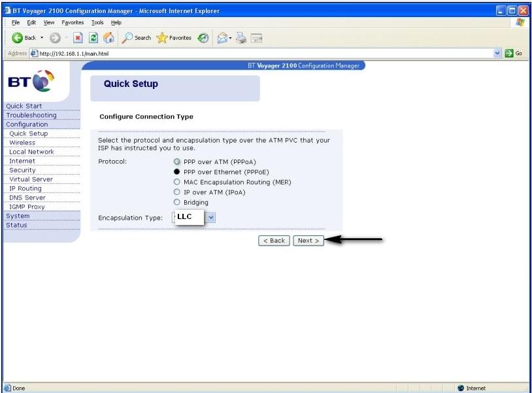Click the IE Forward arrow icon
This screenshot has height=393, width=532.
tap(55, 38)
